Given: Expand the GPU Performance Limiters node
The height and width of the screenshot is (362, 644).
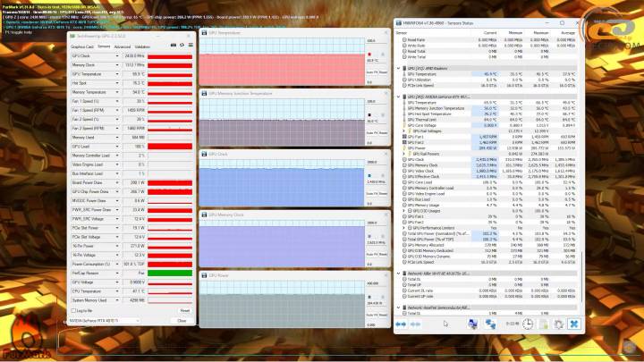Looking at the screenshot, I should point(404,228).
